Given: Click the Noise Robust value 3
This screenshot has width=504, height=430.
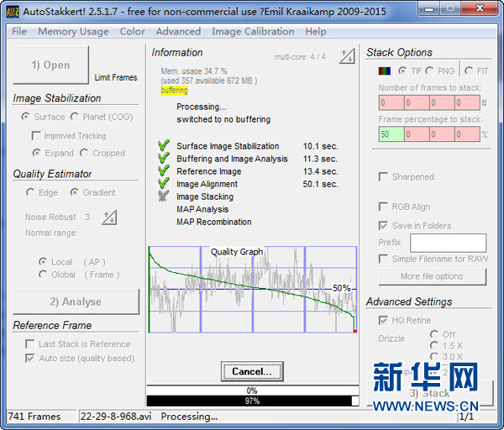Looking at the screenshot, I should pyautogui.click(x=87, y=217).
